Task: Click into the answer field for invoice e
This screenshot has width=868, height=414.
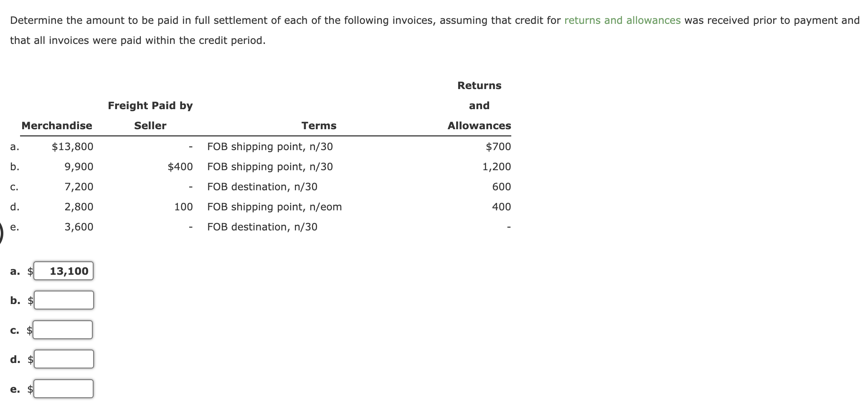Action: tap(63, 389)
